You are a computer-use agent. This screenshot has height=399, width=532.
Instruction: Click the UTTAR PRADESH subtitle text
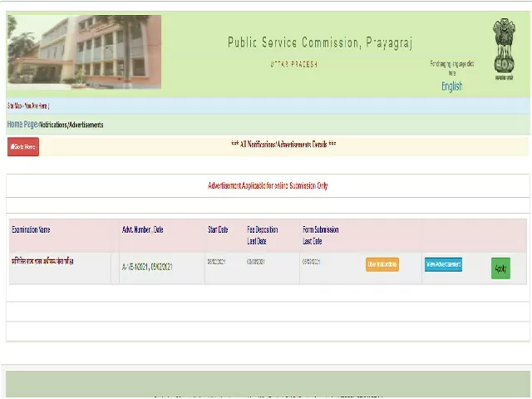click(x=293, y=64)
